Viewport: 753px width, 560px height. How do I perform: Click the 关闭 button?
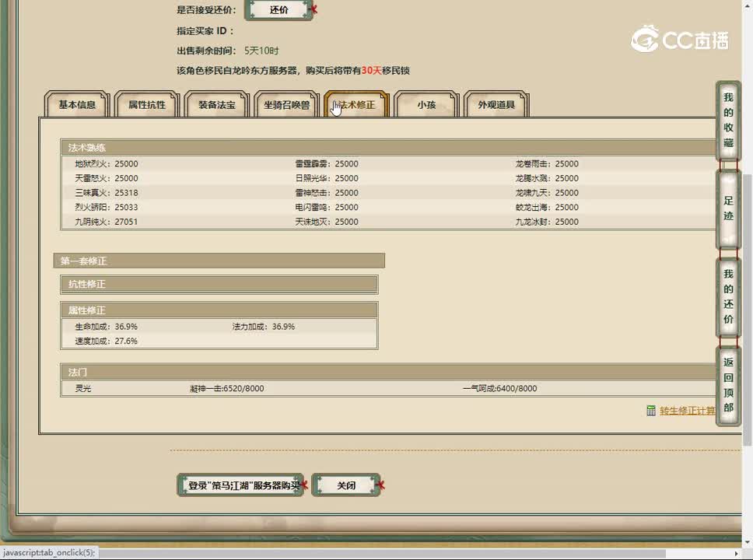[x=346, y=485]
